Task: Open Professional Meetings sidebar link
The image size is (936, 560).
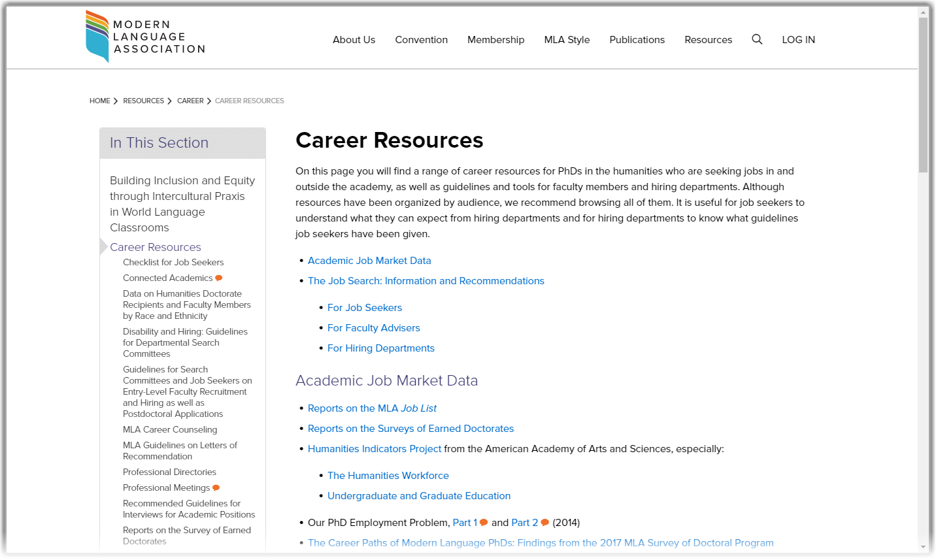Action: (167, 488)
